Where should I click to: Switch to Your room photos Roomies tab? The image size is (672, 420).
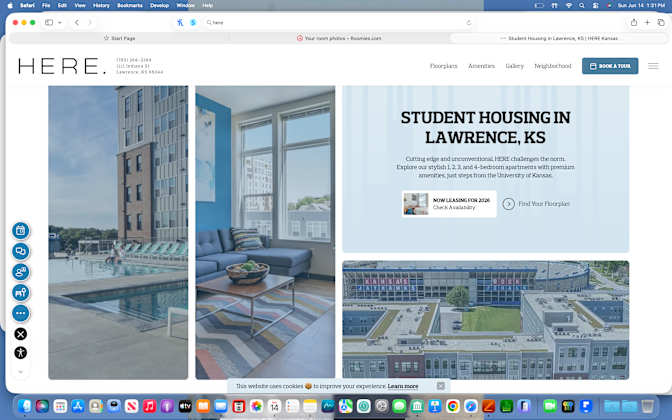[339, 38]
